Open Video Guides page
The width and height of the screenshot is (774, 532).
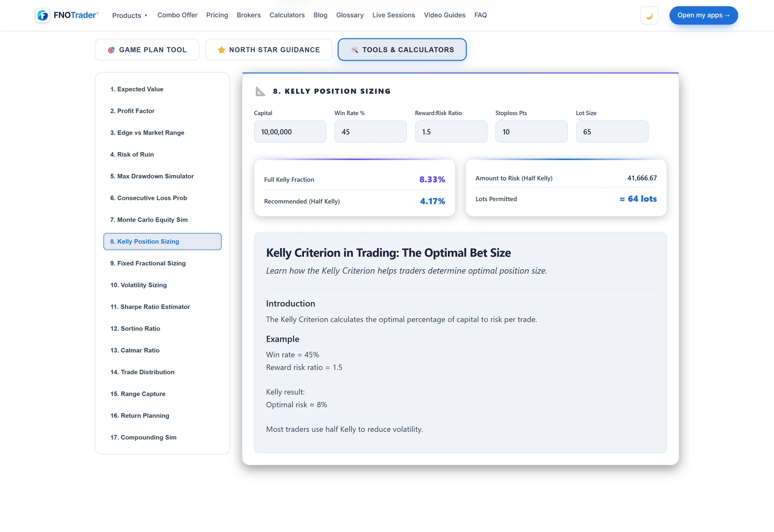[x=445, y=15]
